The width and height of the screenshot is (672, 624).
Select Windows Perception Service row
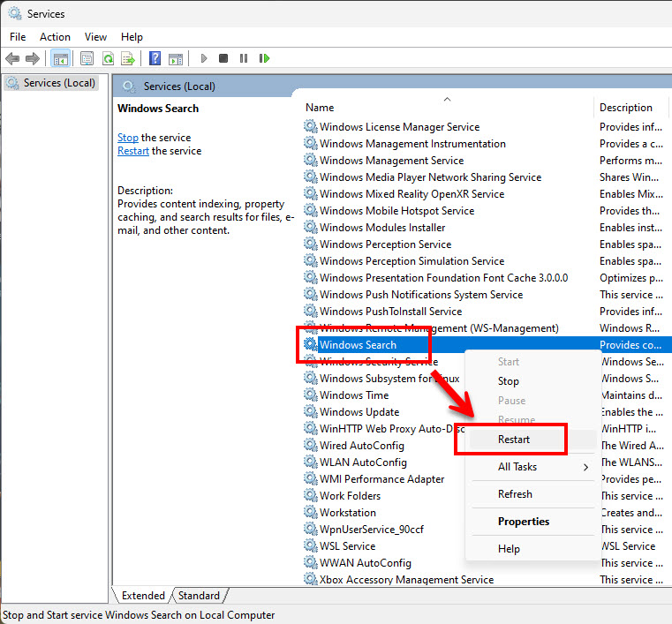[x=385, y=244]
